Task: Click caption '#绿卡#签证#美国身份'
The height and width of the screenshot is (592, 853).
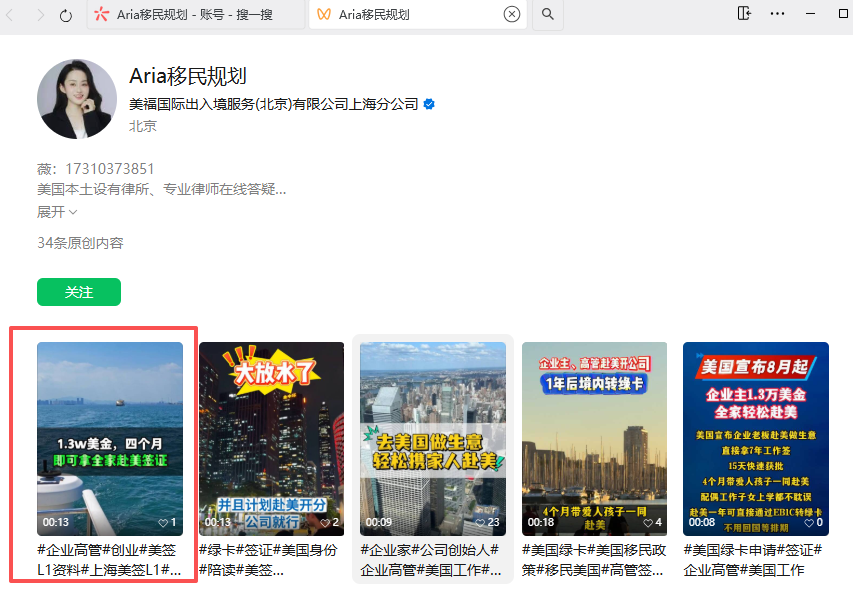Action: coord(268,560)
